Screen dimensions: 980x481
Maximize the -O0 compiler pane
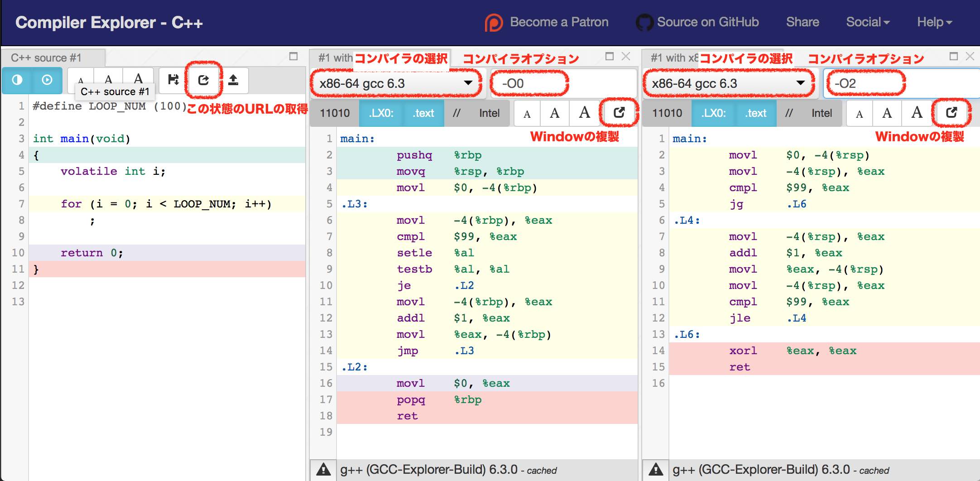(x=610, y=56)
